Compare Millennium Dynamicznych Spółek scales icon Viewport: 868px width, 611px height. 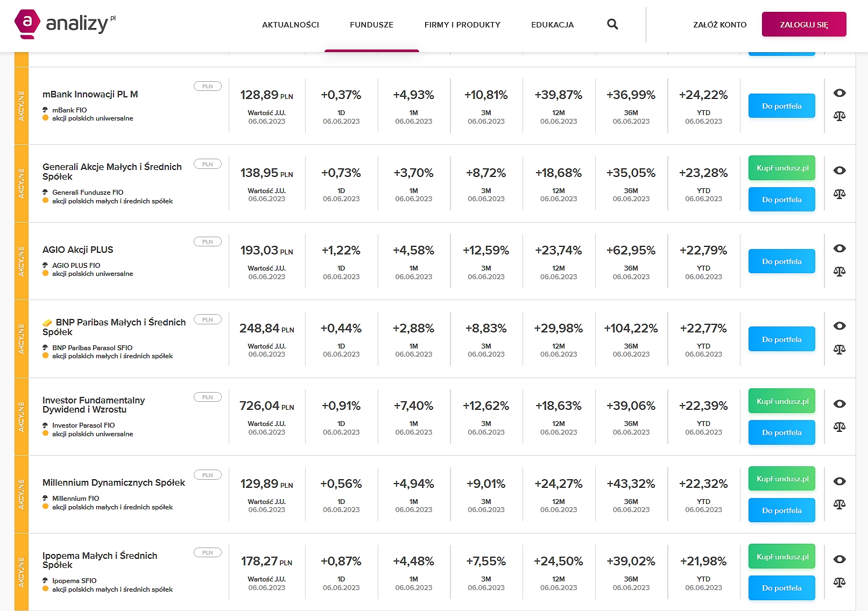tap(839, 504)
